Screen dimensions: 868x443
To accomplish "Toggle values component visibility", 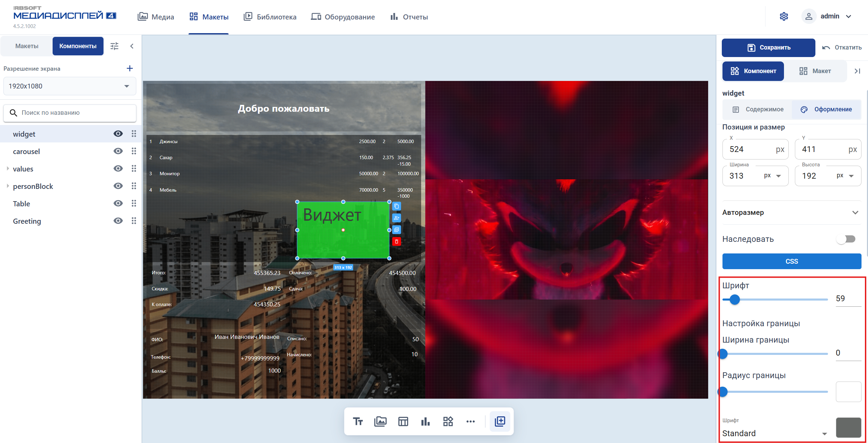I will point(118,168).
